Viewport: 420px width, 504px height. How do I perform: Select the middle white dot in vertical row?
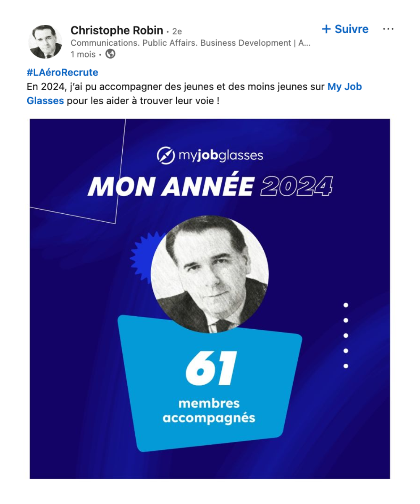pyautogui.click(x=346, y=336)
